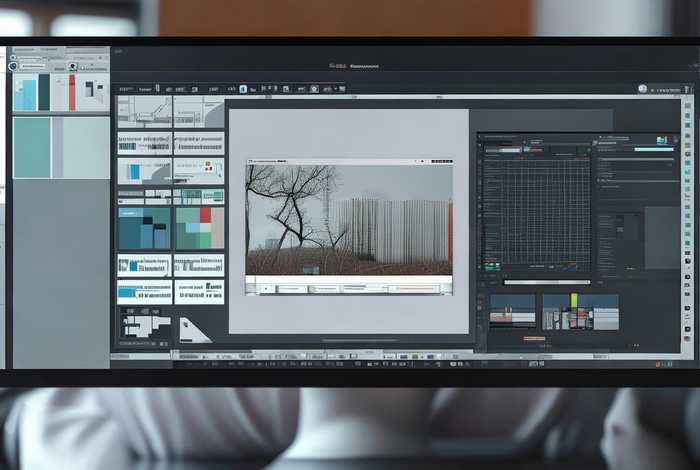Select the filmstrip thumbnail with the green marker
The width and height of the screenshot is (700, 470).
click(x=580, y=312)
